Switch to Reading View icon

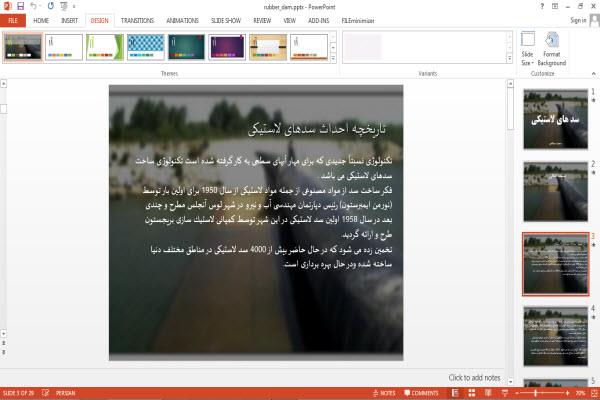[x=488, y=393]
